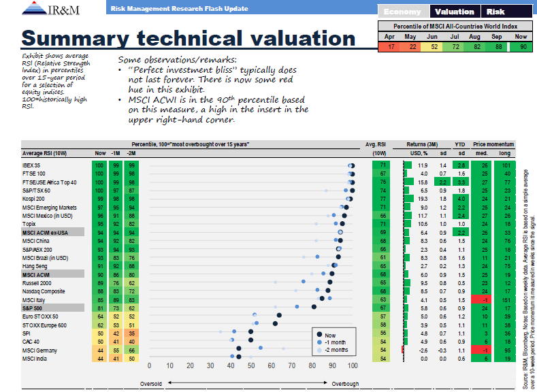Click the S&P/TSX 60 row label

click(x=36, y=191)
